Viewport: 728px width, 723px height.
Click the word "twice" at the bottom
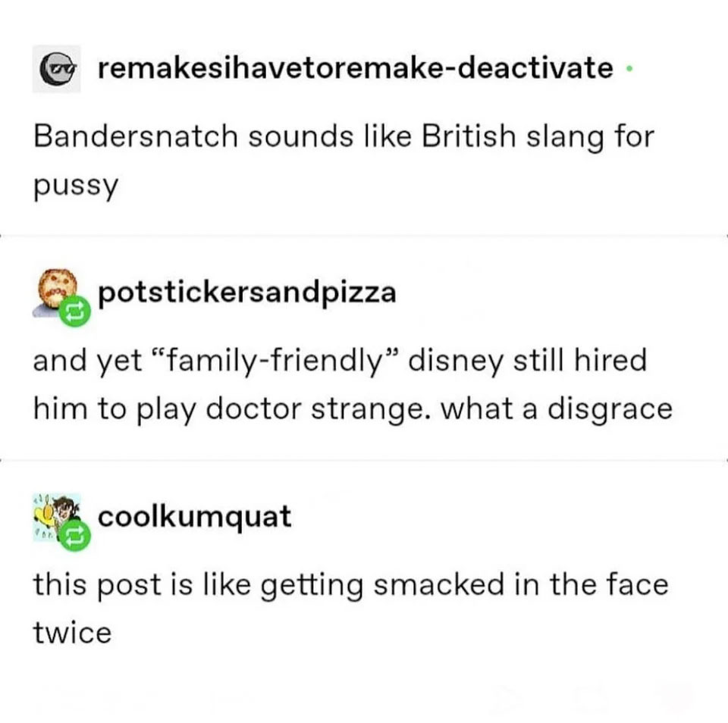(72, 633)
